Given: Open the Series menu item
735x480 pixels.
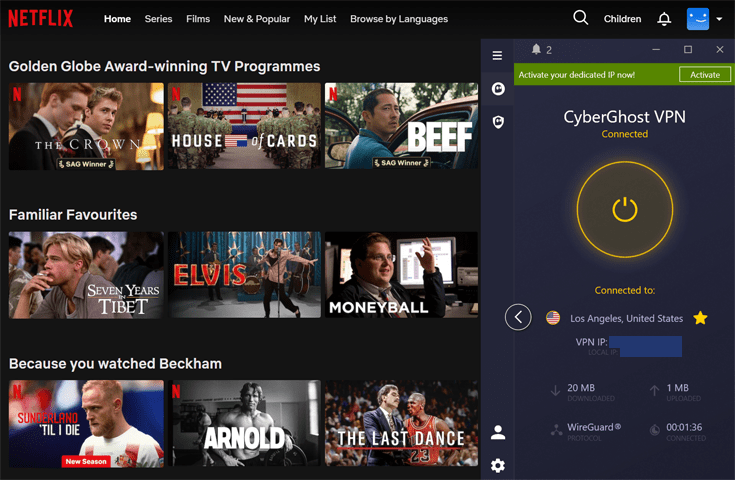Looking at the screenshot, I should pos(158,19).
